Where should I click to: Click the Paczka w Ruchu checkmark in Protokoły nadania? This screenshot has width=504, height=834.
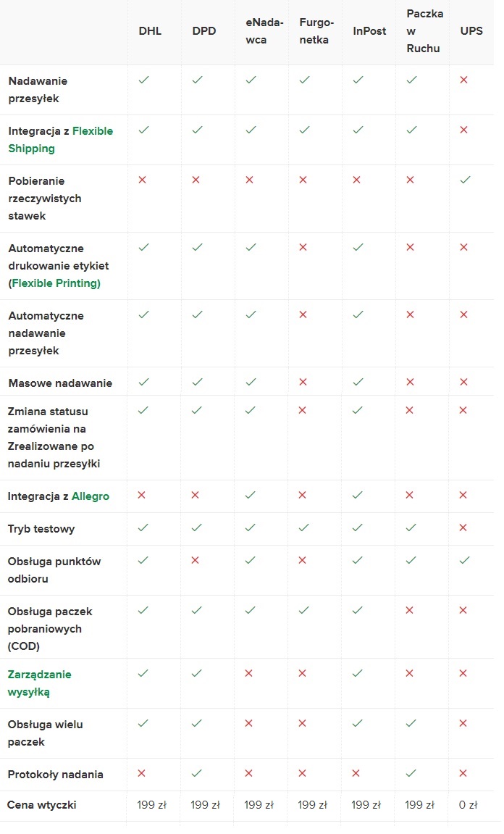411,773
